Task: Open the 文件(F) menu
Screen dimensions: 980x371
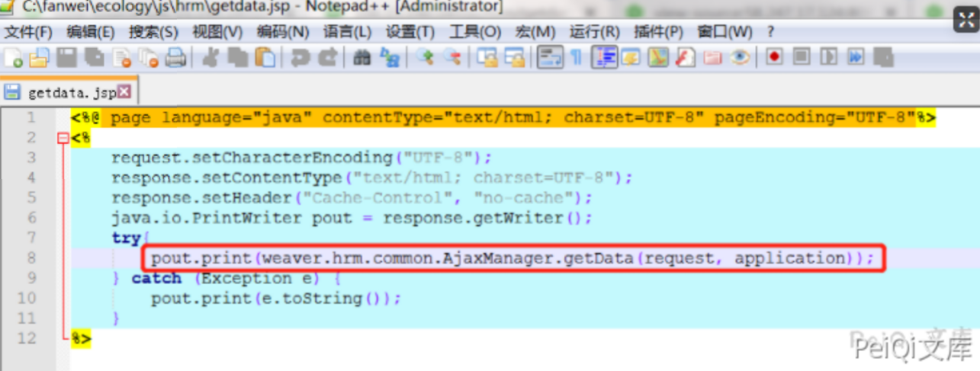Action: point(28,32)
